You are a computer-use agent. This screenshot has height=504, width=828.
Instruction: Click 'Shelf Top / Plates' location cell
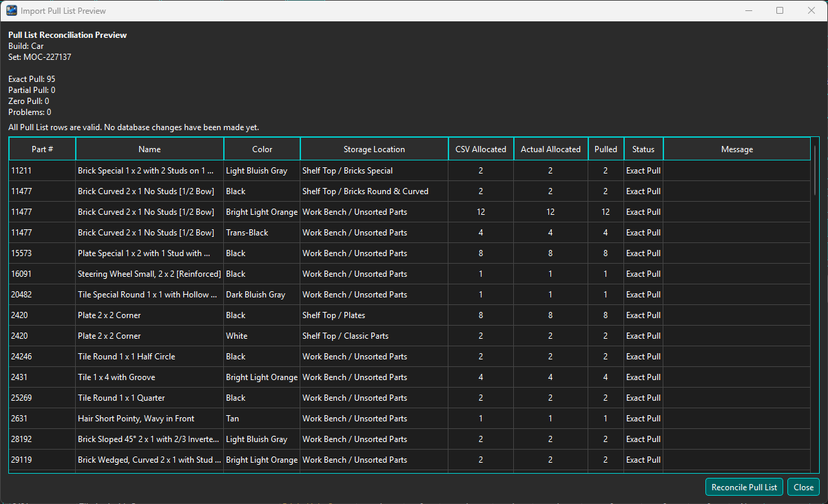pyautogui.click(x=374, y=315)
